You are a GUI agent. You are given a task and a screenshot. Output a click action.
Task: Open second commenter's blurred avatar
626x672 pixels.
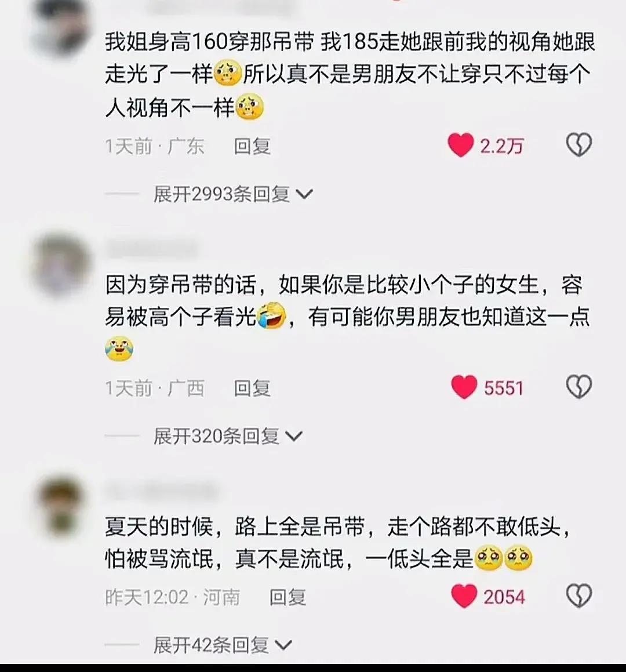point(61,266)
